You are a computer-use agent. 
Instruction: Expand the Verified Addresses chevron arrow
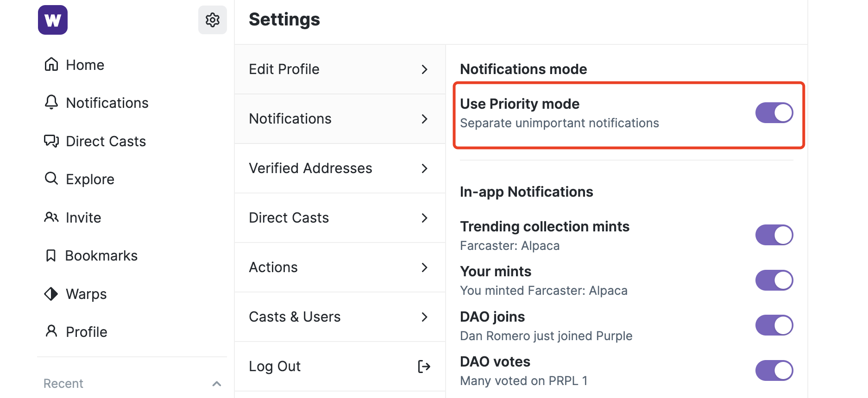coord(424,168)
